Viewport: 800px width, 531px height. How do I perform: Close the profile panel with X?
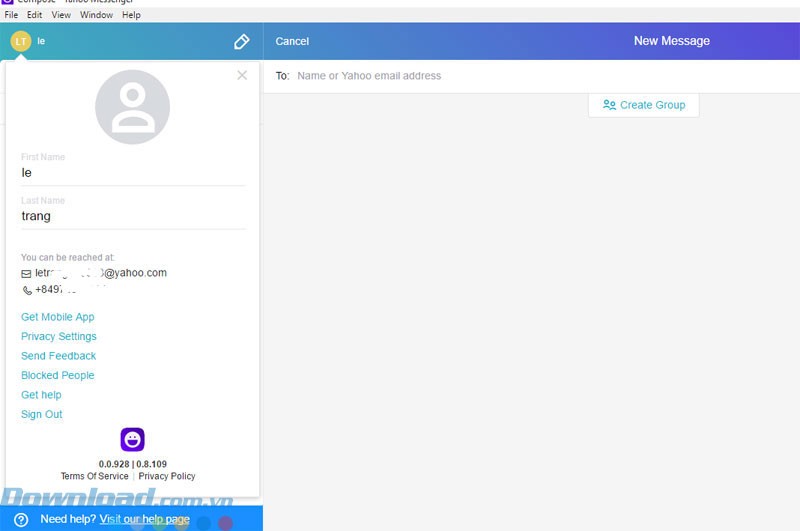[x=242, y=75]
